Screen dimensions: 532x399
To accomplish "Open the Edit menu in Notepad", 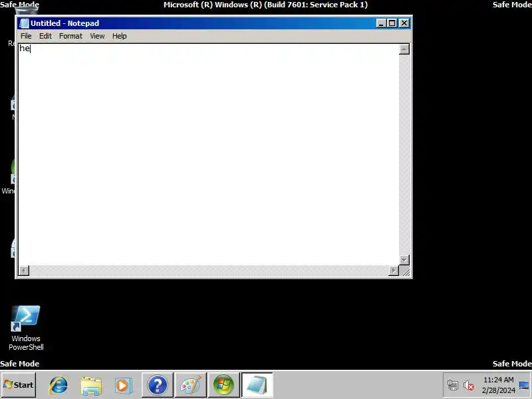I will [45, 36].
